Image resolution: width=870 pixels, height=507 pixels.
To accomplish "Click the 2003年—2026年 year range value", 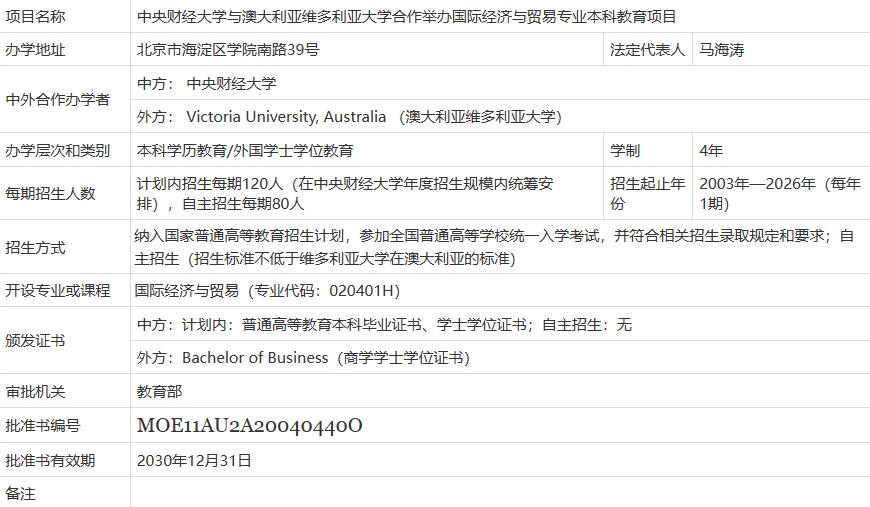I will (780, 194).
